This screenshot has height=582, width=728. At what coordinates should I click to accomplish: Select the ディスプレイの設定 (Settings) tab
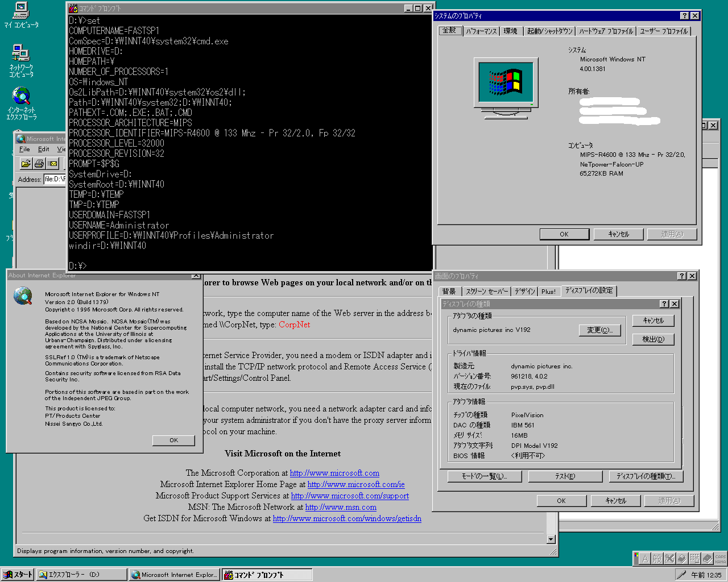(589, 290)
